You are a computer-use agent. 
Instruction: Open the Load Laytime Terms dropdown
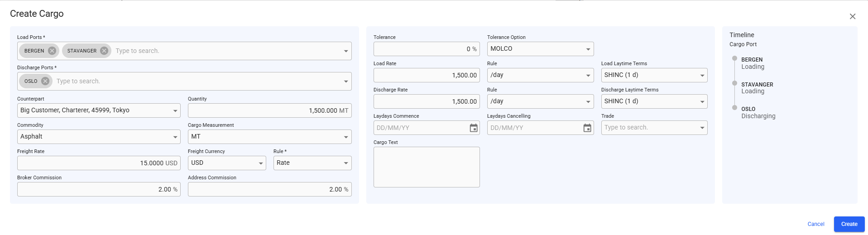(x=702, y=76)
